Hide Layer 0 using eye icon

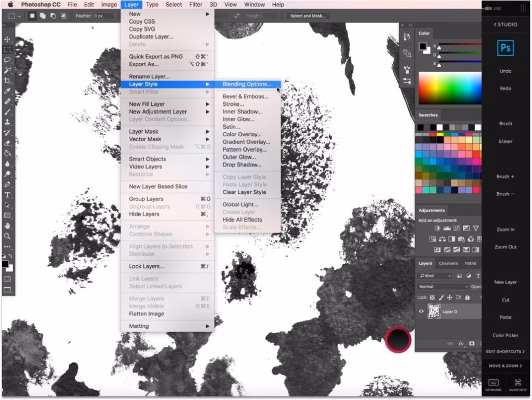[x=421, y=312]
